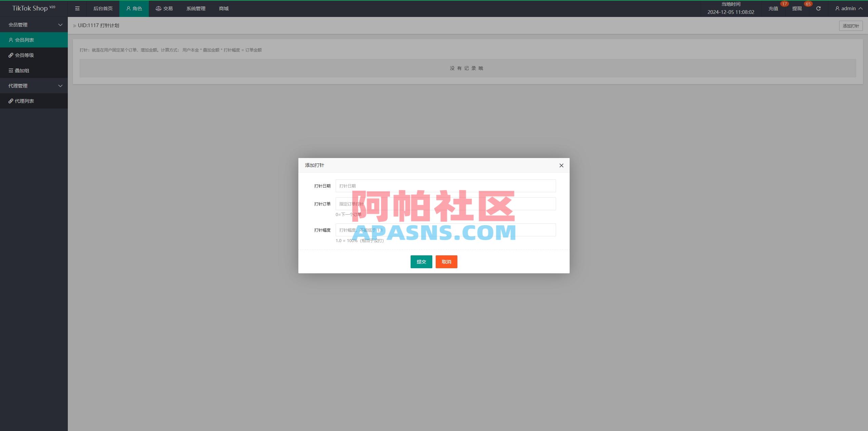868x431 pixels.
Task: Collapse the admin account dropdown
Action: [x=861, y=8]
